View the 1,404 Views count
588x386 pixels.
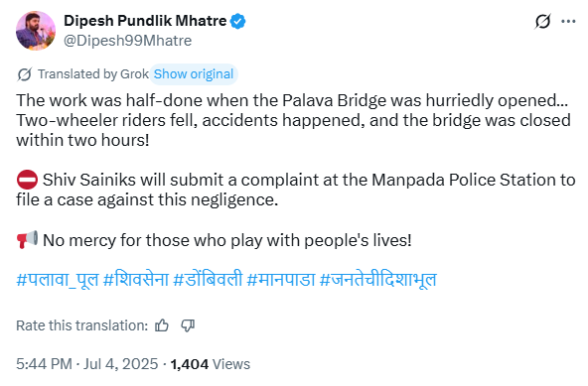tap(210, 364)
